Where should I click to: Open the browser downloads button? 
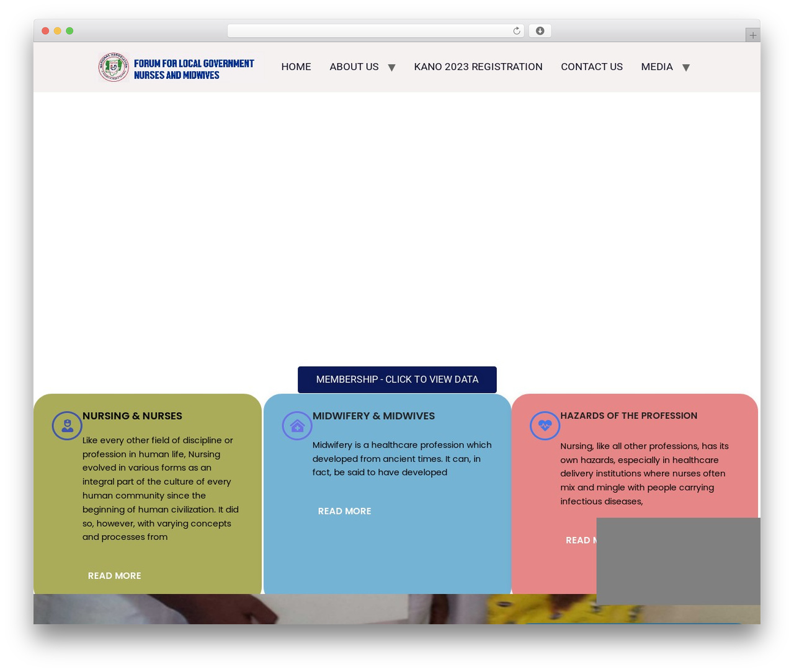coord(540,31)
